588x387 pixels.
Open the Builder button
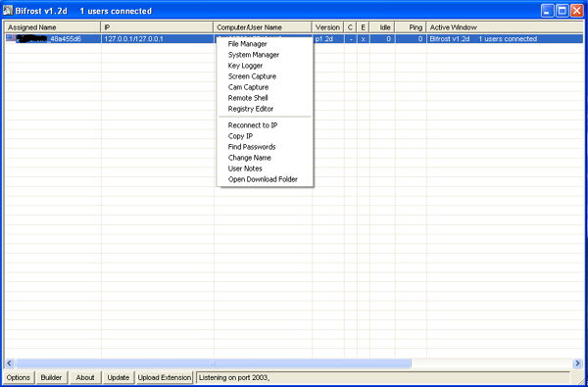point(51,377)
